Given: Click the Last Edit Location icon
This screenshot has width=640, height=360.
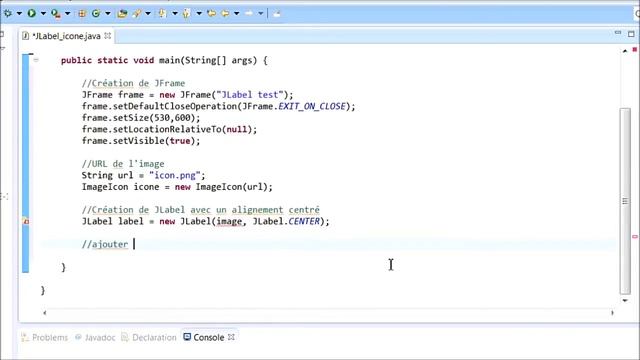Looking at the screenshot, I should pos(211,13).
